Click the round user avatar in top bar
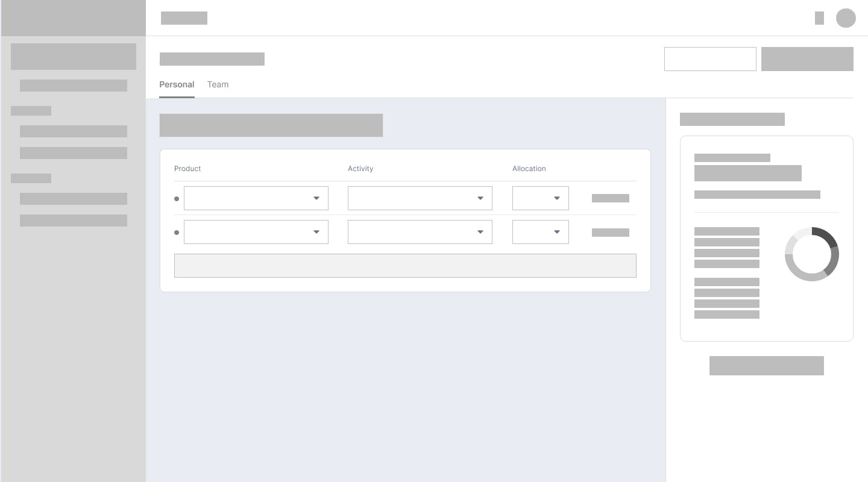This screenshot has height=482, width=868. point(846,18)
